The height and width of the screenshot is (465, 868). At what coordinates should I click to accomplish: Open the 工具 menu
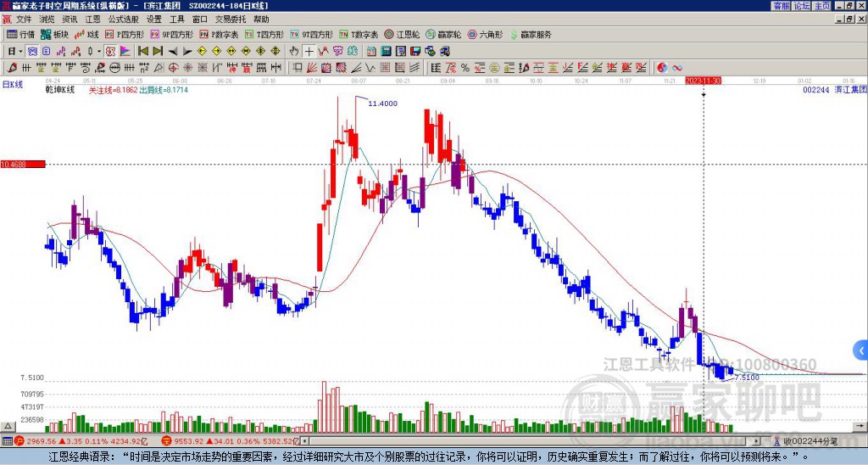pos(177,20)
